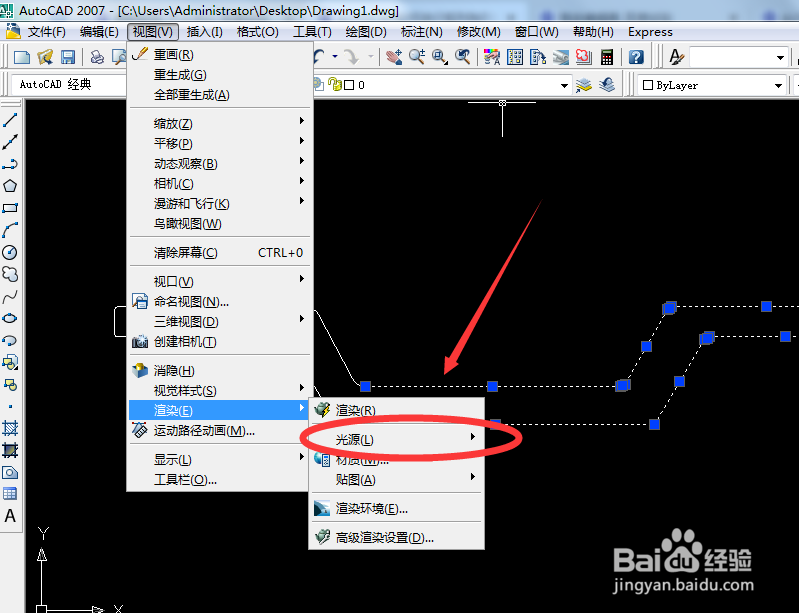Choose 高级渲染设置(D)... submenu entry
799x613 pixels.
click(396, 537)
